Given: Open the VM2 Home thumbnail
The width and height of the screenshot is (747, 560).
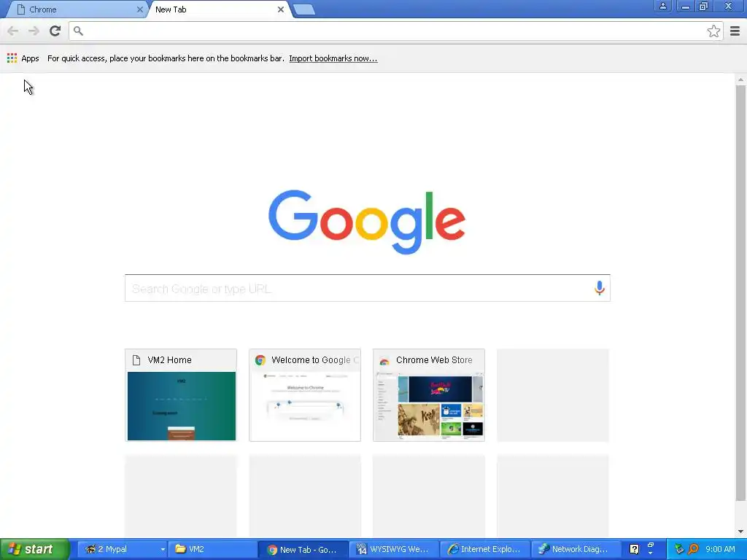Looking at the screenshot, I should pos(181,395).
